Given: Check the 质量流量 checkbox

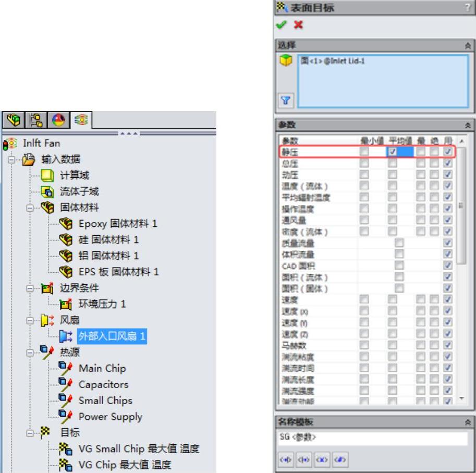Looking at the screenshot, I should pyautogui.click(x=399, y=242).
